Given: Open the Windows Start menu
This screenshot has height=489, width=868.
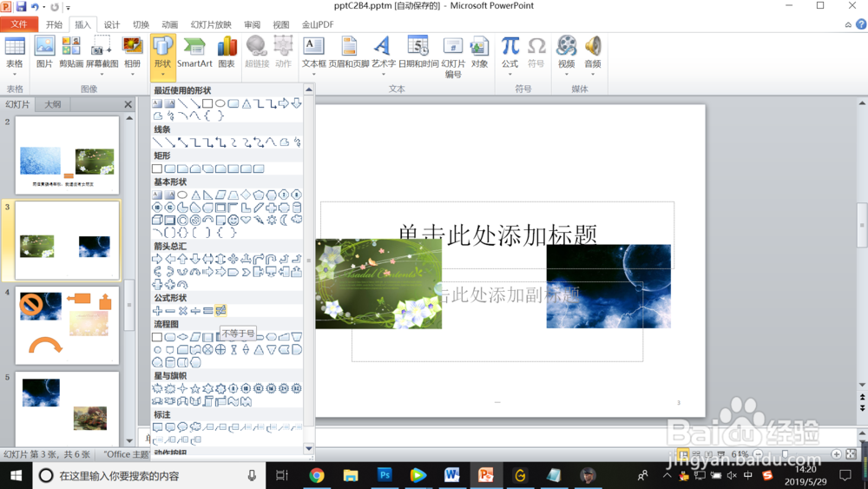Looking at the screenshot, I should (x=16, y=476).
